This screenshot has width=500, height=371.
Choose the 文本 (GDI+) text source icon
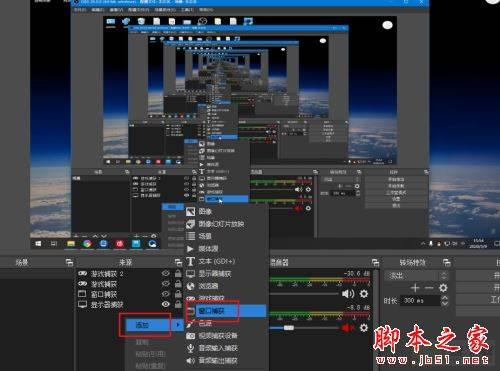coord(190,261)
